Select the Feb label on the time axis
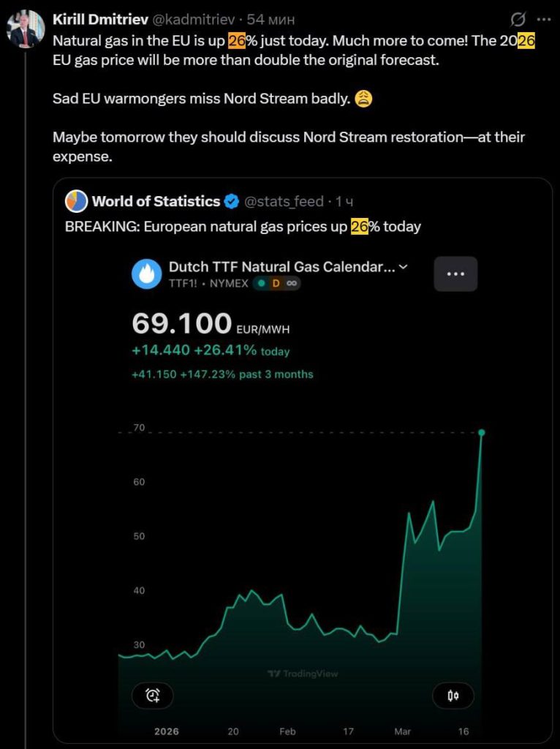The image size is (560, 749). click(x=287, y=731)
